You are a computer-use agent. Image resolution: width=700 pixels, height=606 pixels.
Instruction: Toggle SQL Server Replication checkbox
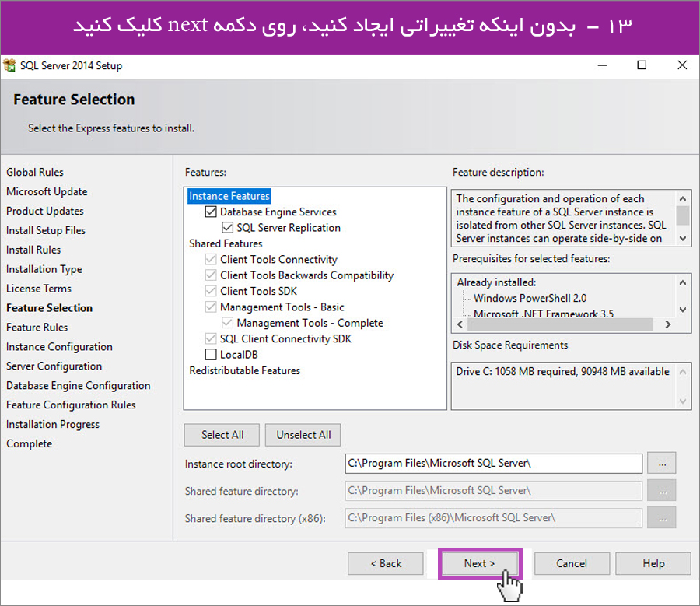point(227,228)
